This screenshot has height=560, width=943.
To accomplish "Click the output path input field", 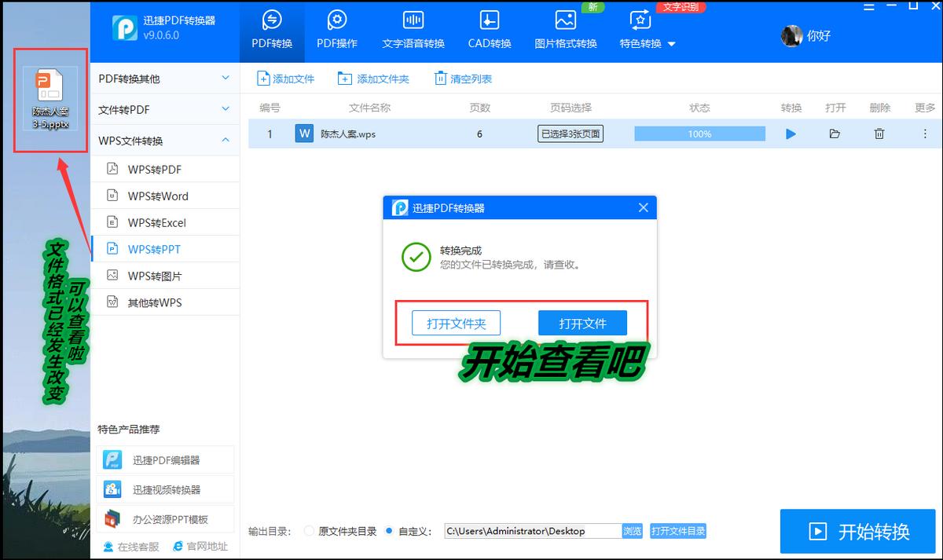I will 530,530.
